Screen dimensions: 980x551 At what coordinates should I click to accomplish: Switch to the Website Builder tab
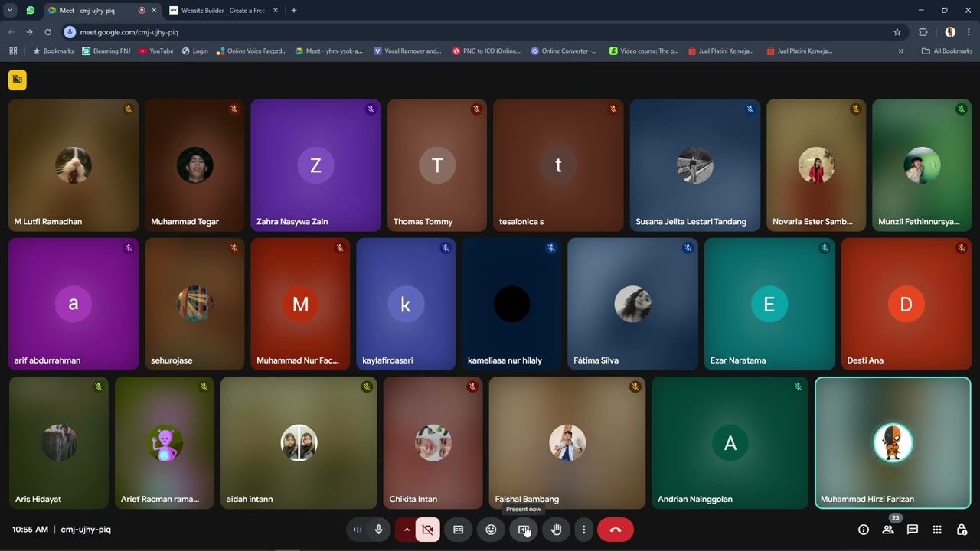tap(222, 11)
